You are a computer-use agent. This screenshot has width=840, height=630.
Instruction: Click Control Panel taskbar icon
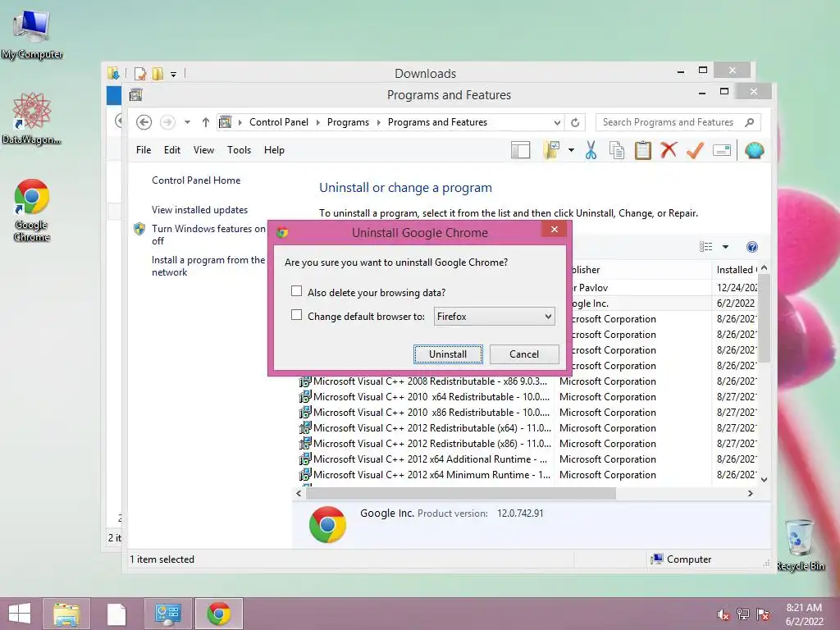coord(168,614)
